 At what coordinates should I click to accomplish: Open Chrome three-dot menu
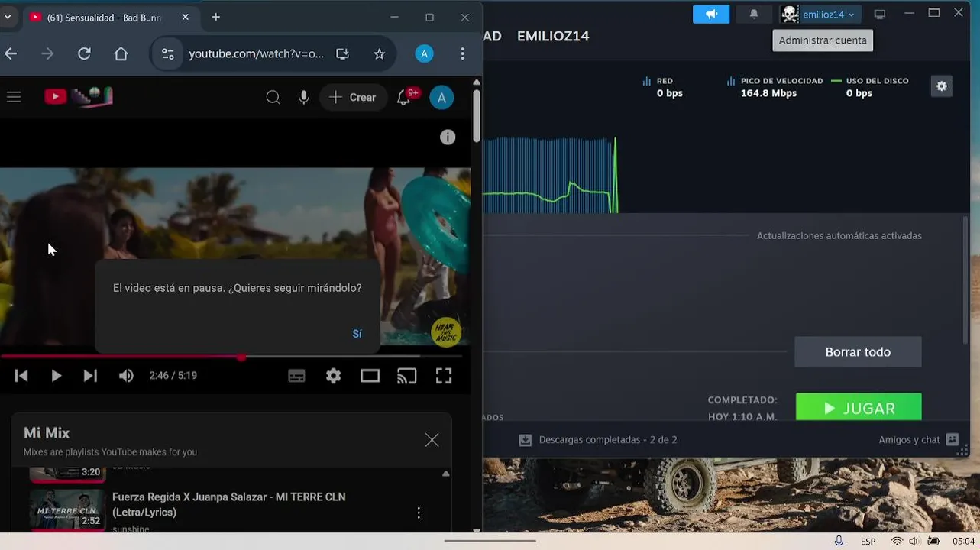462,53
